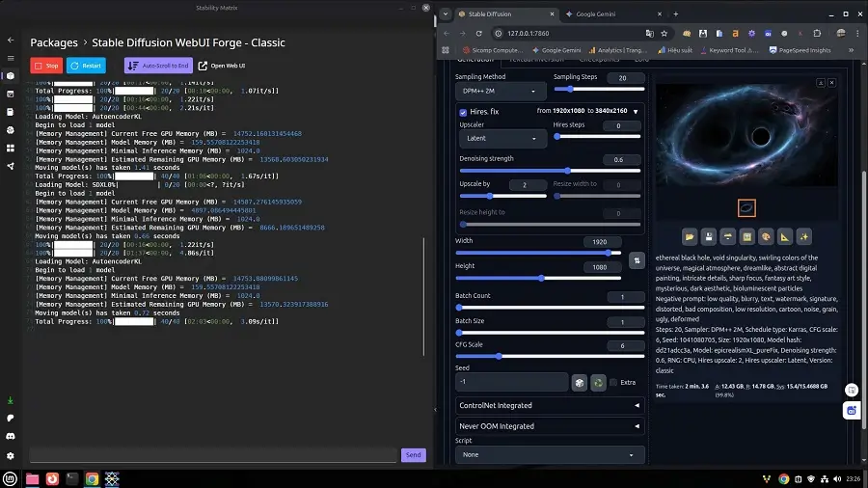Open the PageSpeed Insights bookmark
Screen dimensions: 868x488
[800, 50]
